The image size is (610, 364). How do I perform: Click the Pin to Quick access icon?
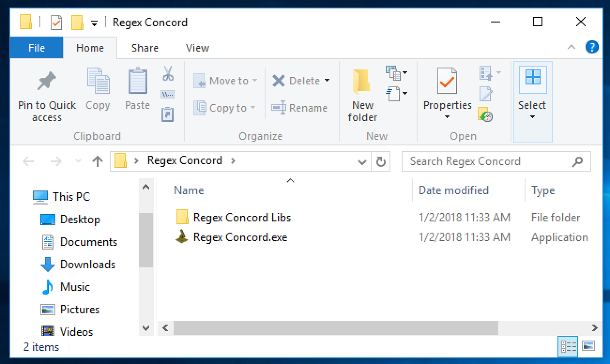pyautogui.click(x=46, y=82)
